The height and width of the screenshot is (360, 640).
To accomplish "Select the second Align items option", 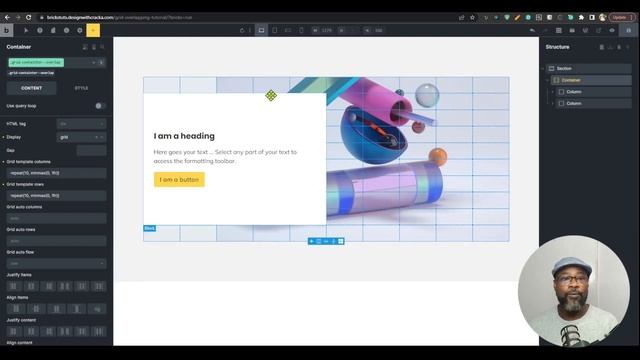I will (36, 309).
